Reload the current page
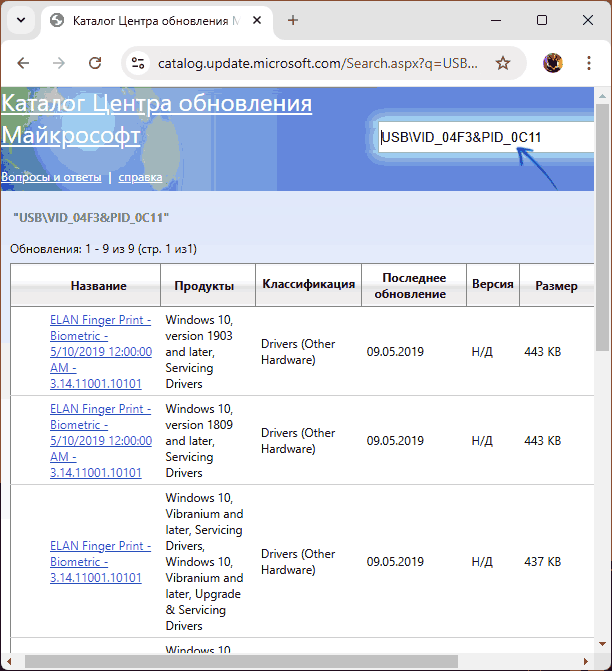The height and width of the screenshot is (671, 612). point(95,63)
